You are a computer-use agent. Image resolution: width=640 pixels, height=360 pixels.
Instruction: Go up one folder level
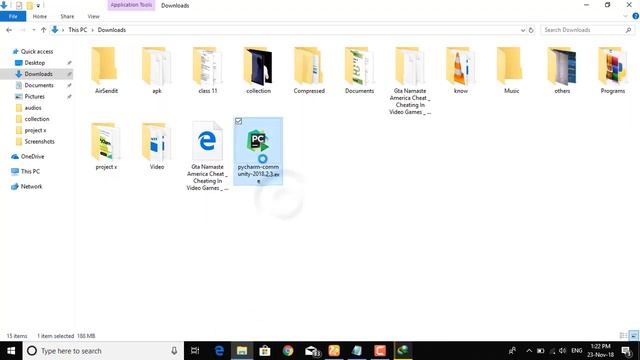pos(43,30)
